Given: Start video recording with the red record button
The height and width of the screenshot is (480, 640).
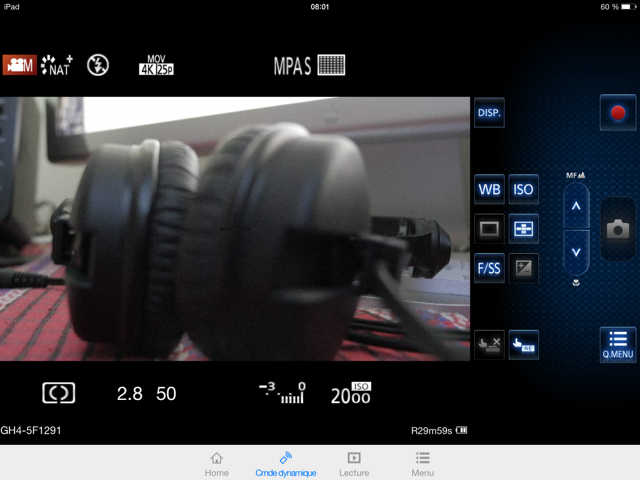Looking at the screenshot, I should point(617,113).
